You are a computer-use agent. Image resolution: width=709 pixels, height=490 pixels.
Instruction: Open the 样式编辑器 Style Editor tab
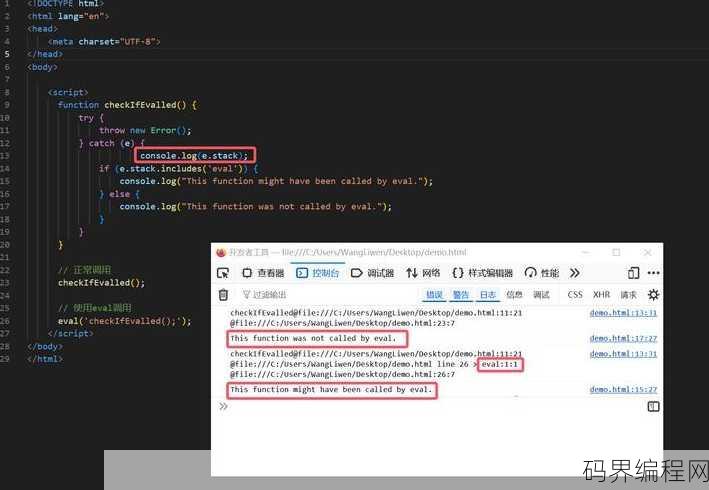[x=482, y=273]
